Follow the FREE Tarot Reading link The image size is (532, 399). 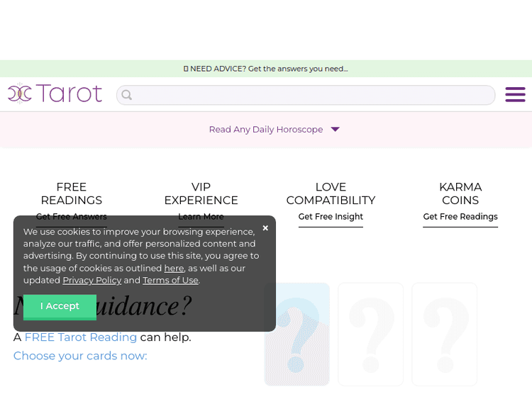point(81,337)
